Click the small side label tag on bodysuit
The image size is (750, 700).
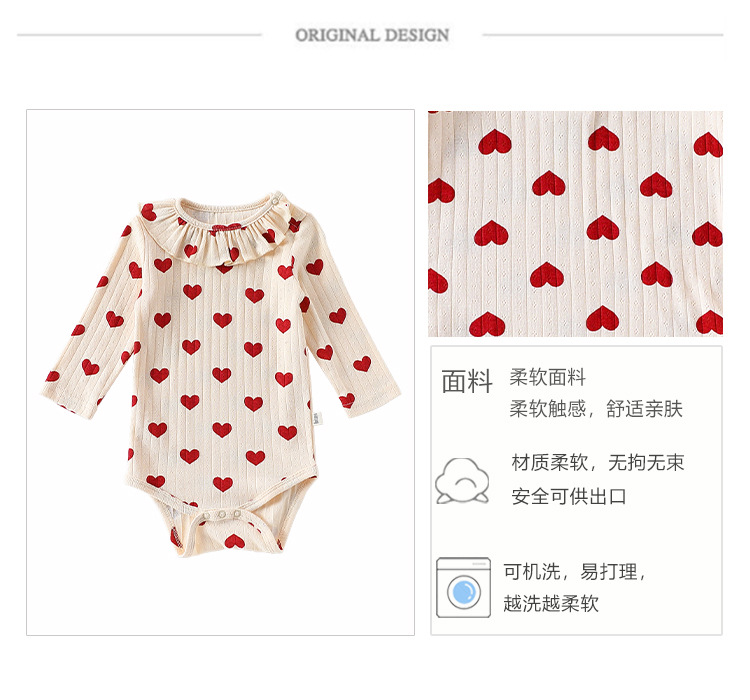point(317,418)
